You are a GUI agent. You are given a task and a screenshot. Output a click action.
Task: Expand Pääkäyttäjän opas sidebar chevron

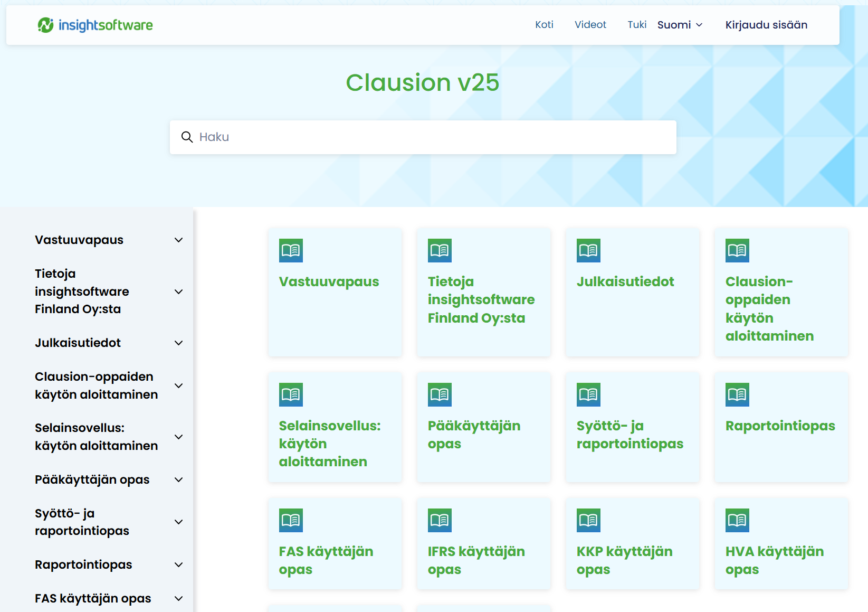coord(179,480)
